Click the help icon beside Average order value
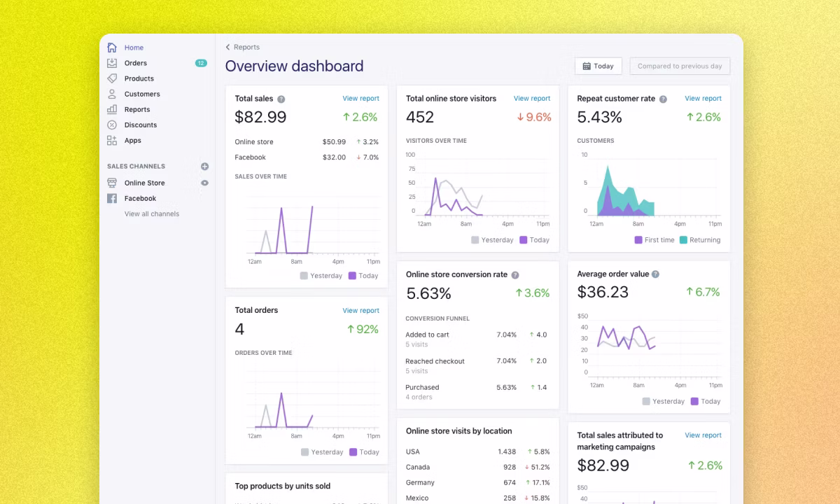Screen dimensions: 840x504 pyautogui.click(x=656, y=274)
